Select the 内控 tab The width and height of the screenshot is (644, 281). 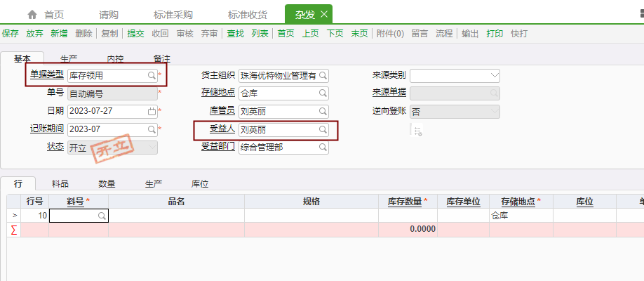coord(115,59)
